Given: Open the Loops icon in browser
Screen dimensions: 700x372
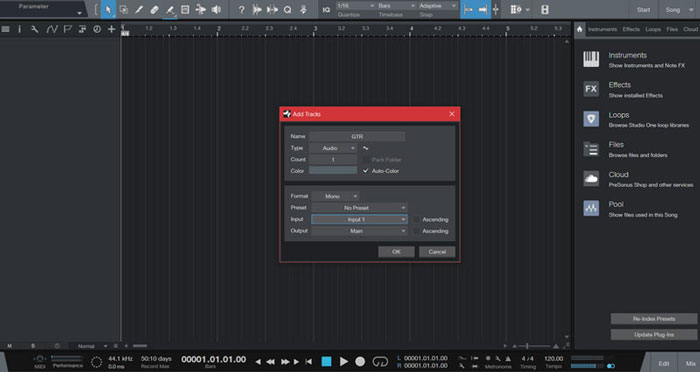Looking at the screenshot, I should click(591, 119).
